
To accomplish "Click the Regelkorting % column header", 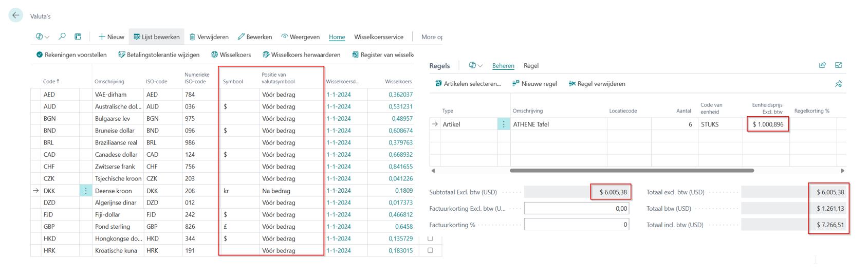I will point(811,111).
